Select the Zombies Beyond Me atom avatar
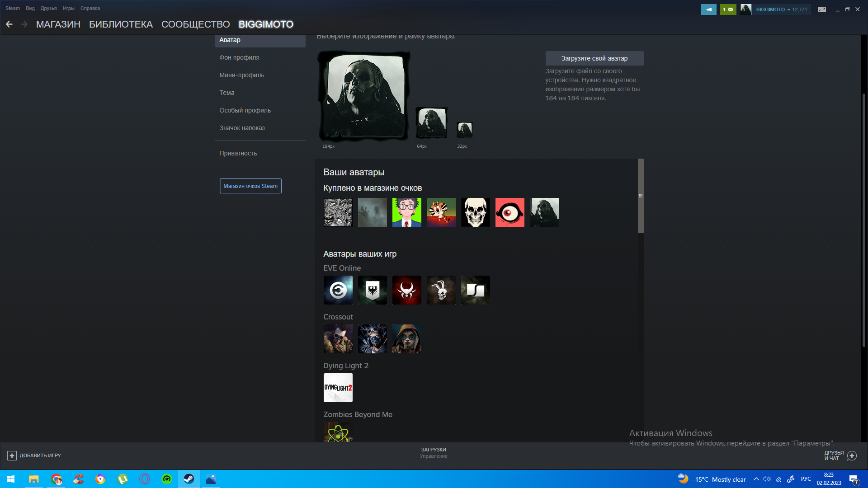This screenshot has width=868, height=488. point(338,432)
